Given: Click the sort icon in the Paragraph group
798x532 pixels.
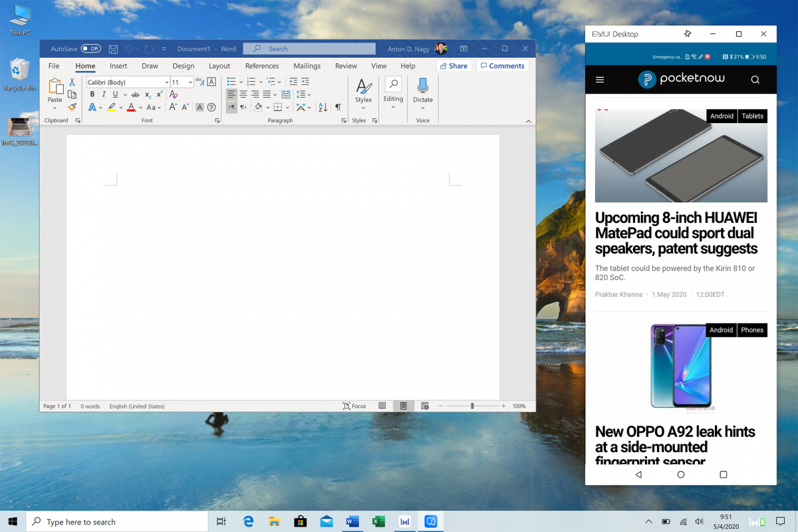Looking at the screenshot, I should pos(323,107).
